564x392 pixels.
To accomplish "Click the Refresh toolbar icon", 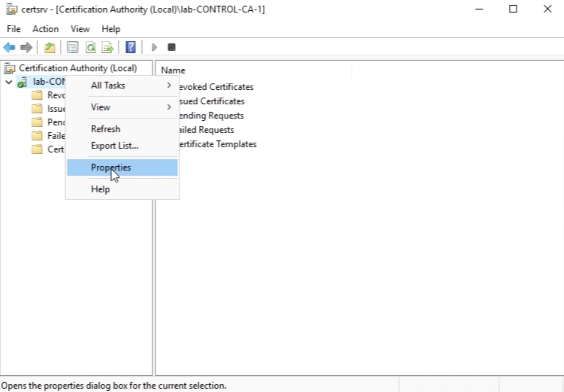I will pos(91,48).
